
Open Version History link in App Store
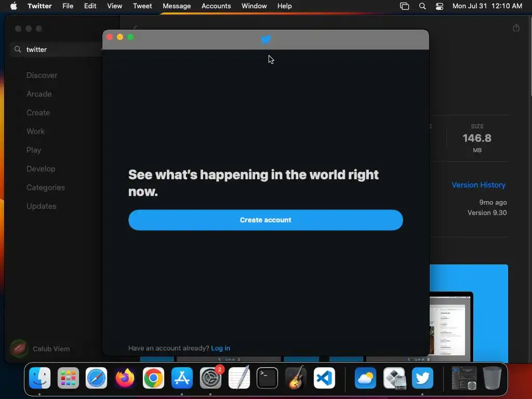point(478,185)
